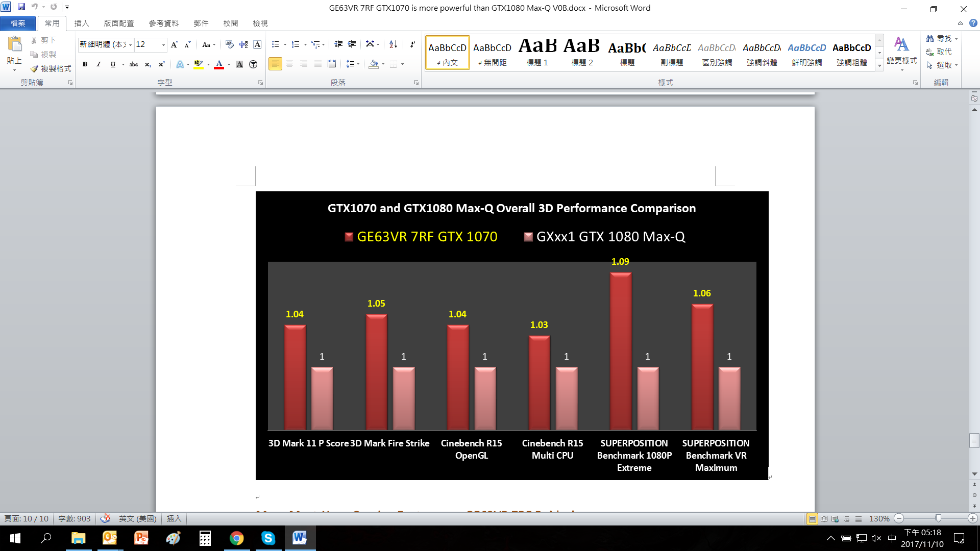Open Chrome from the Windows taskbar

pyautogui.click(x=236, y=538)
